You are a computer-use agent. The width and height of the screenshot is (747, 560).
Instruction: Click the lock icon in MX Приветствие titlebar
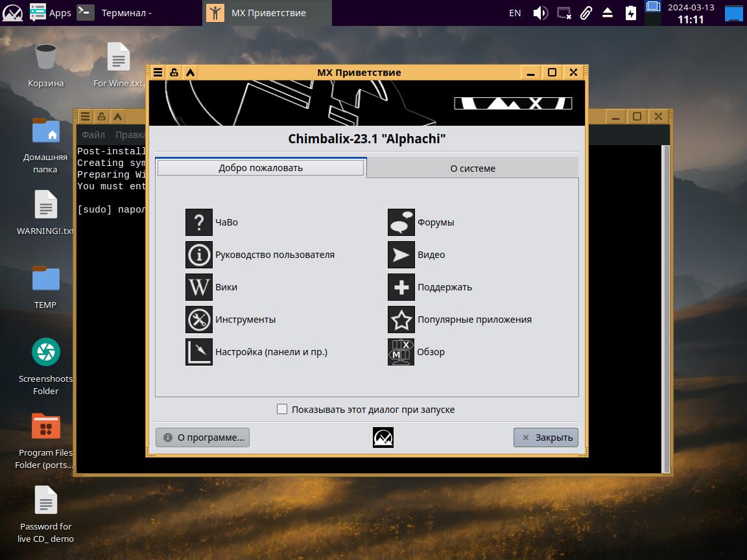tap(174, 73)
